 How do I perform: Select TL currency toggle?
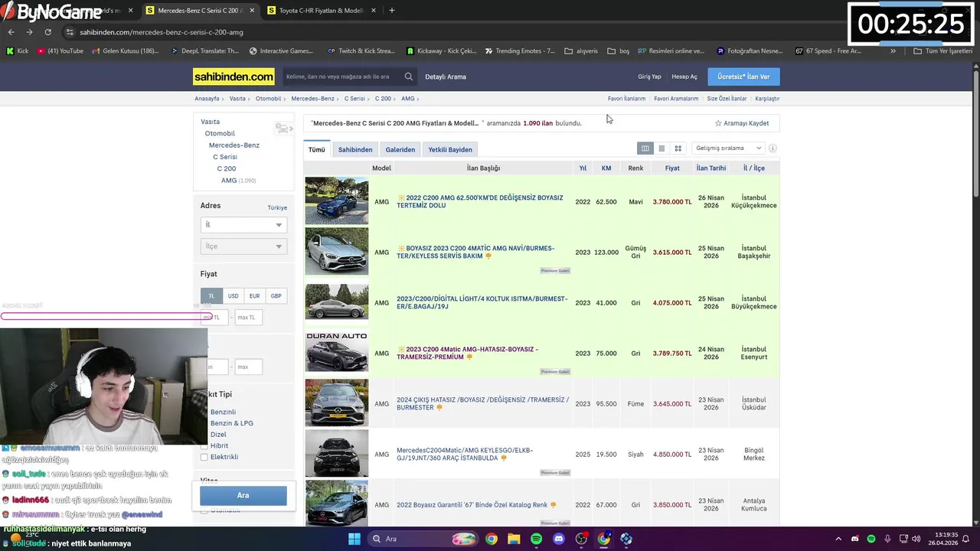(211, 296)
